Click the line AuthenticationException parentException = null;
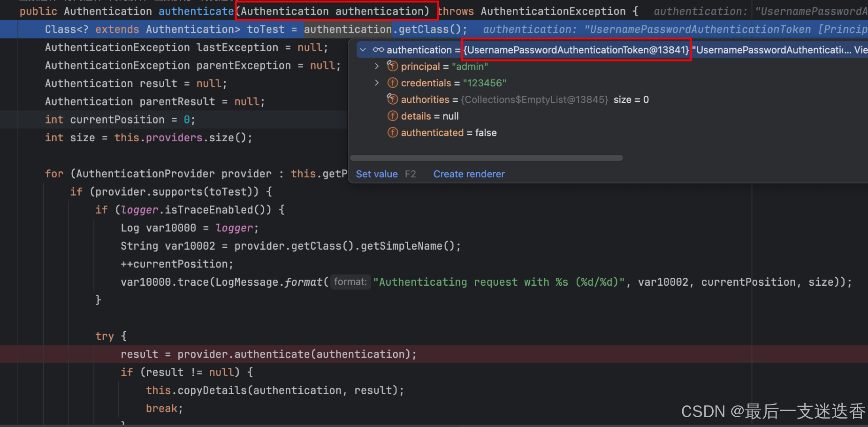 click(193, 65)
